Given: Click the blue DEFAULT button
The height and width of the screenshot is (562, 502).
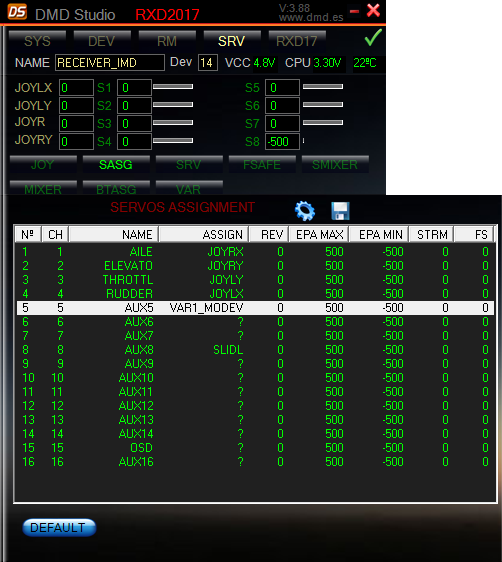Looking at the screenshot, I should click(59, 528).
